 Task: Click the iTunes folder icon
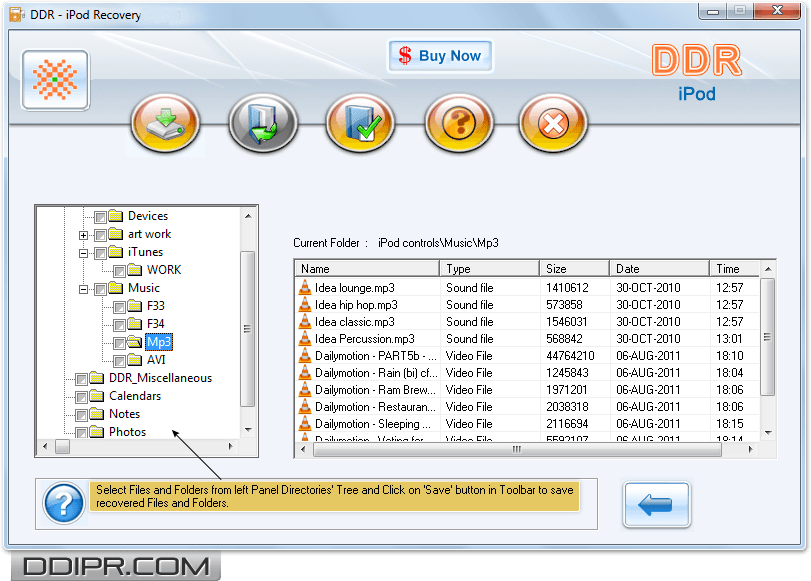(x=116, y=252)
